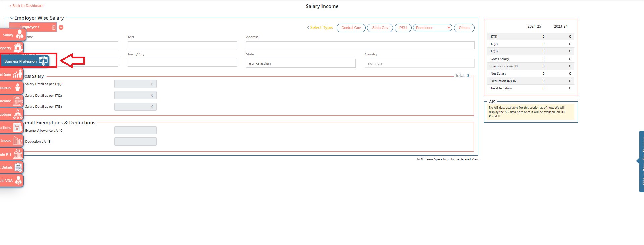Focus the Country field

419,63
